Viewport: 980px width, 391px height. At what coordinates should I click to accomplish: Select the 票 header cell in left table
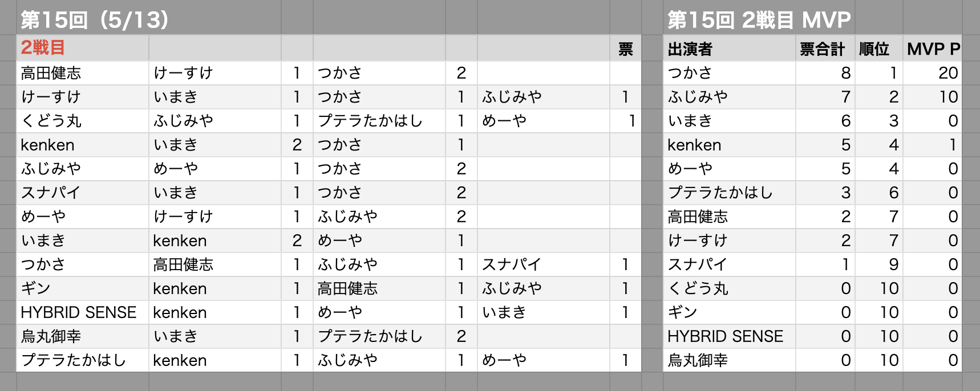click(x=625, y=49)
